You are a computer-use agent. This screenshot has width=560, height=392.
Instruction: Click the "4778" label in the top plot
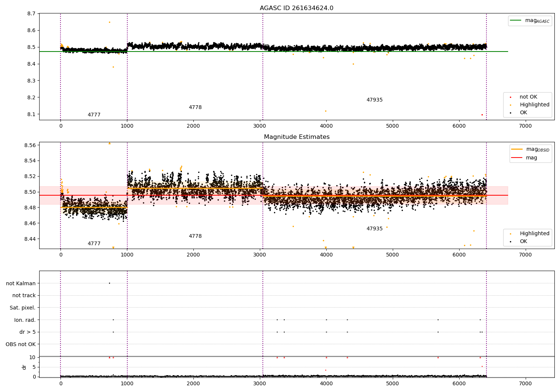click(x=195, y=108)
